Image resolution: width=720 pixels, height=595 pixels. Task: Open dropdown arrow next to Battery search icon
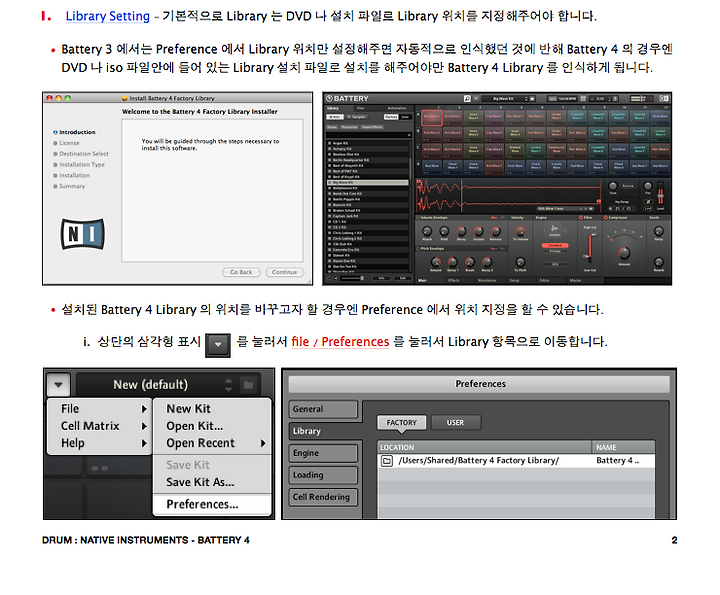point(476,98)
